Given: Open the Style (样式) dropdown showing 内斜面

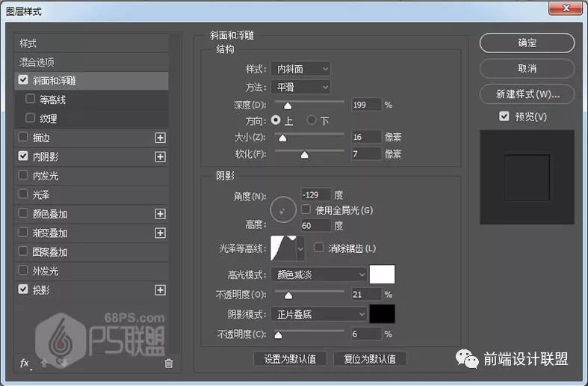Looking at the screenshot, I should pyautogui.click(x=301, y=69).
